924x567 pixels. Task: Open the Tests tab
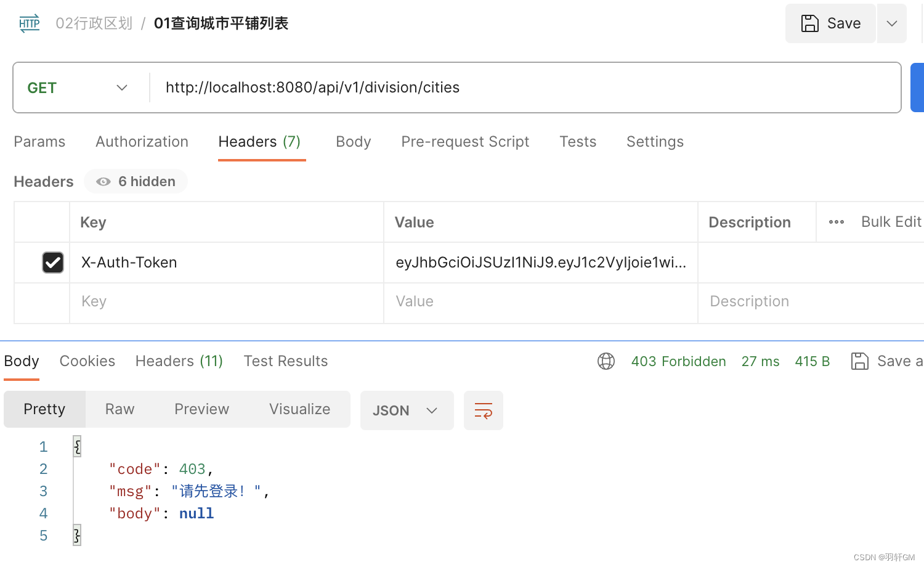click(578, 142)
